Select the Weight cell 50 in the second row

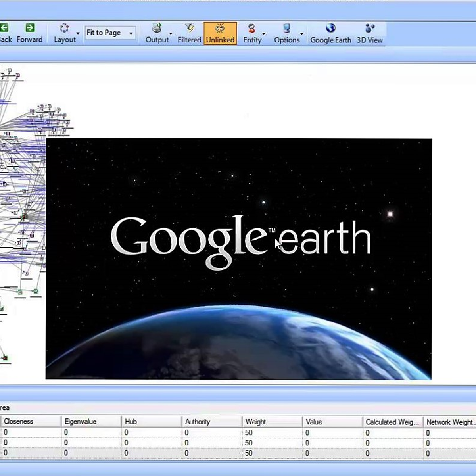coord(272,443)
